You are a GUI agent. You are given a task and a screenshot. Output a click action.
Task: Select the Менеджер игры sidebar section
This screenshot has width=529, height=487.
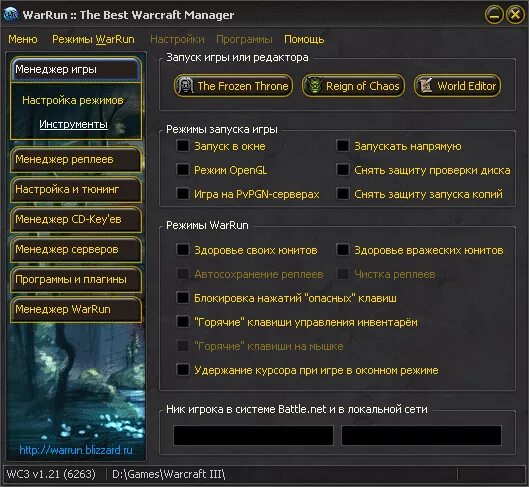76,69
